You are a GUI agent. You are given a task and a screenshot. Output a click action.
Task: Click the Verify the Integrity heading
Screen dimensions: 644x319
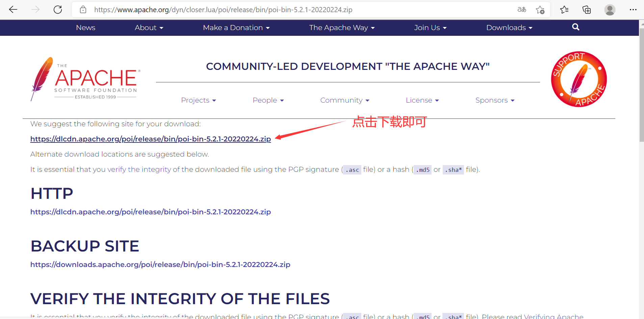click(x=180, y=299)
